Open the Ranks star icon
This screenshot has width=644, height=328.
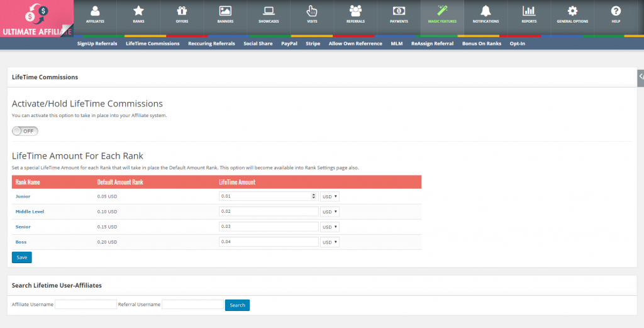138,11
